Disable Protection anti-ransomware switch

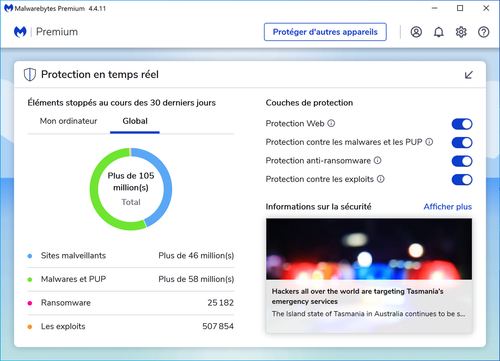(x=462, y=161)
